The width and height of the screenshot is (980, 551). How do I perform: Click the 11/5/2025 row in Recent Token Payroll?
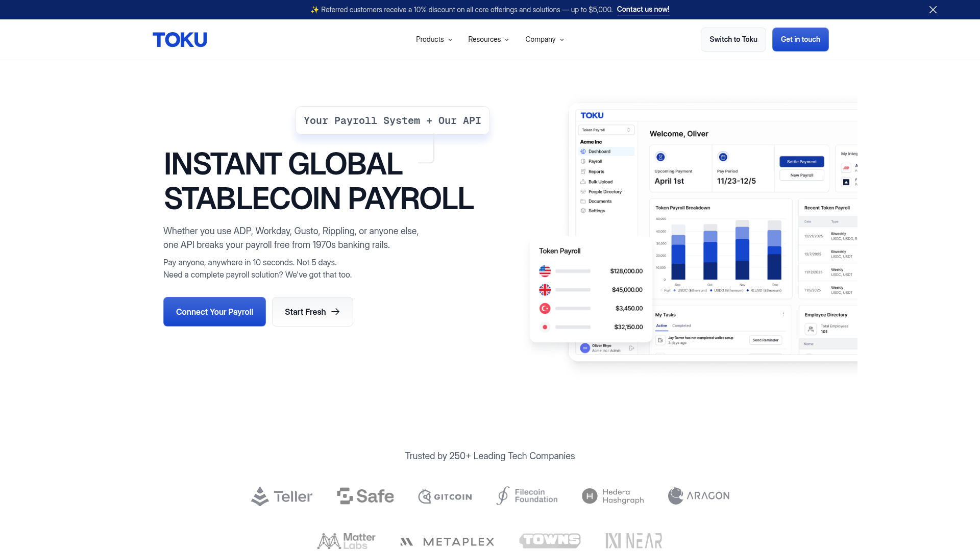(828, 290)
